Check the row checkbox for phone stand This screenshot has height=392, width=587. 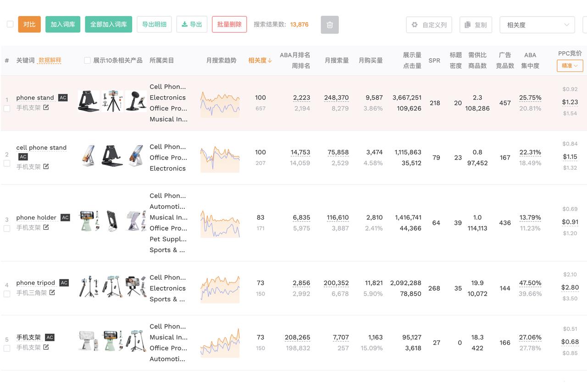(x=7, y=109)
